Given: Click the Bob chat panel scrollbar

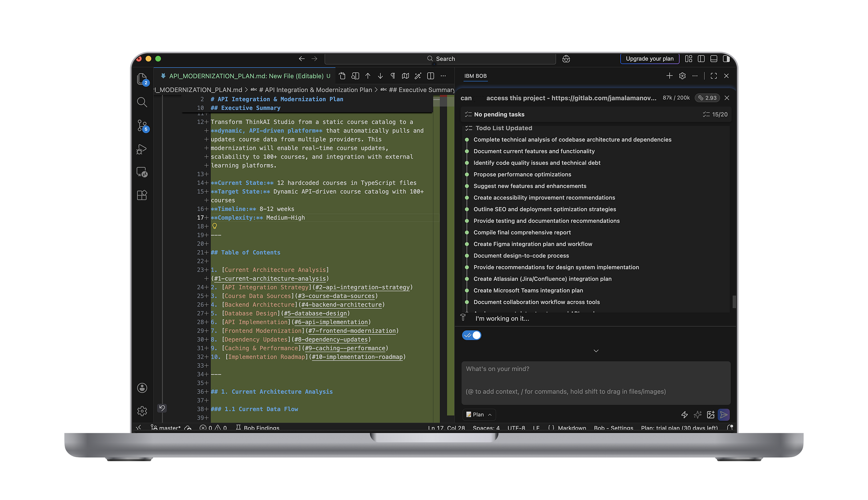Looking at the screenshot, I should [x=734, y=302].
